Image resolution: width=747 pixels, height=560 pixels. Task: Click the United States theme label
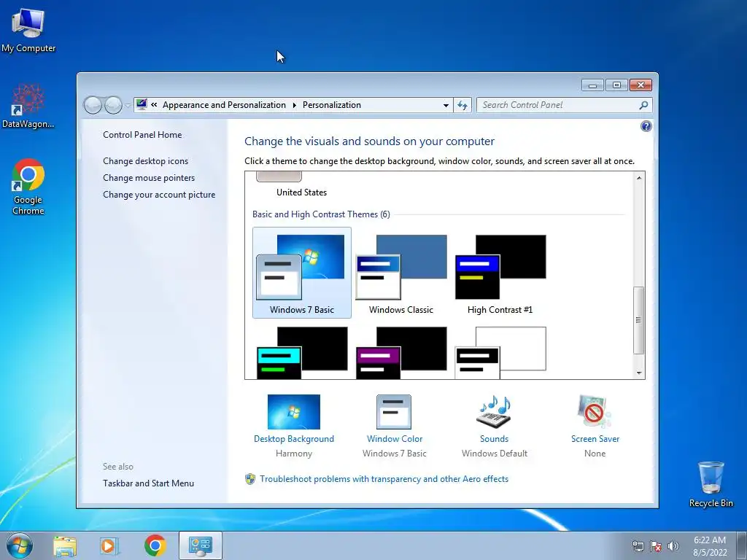301,192
